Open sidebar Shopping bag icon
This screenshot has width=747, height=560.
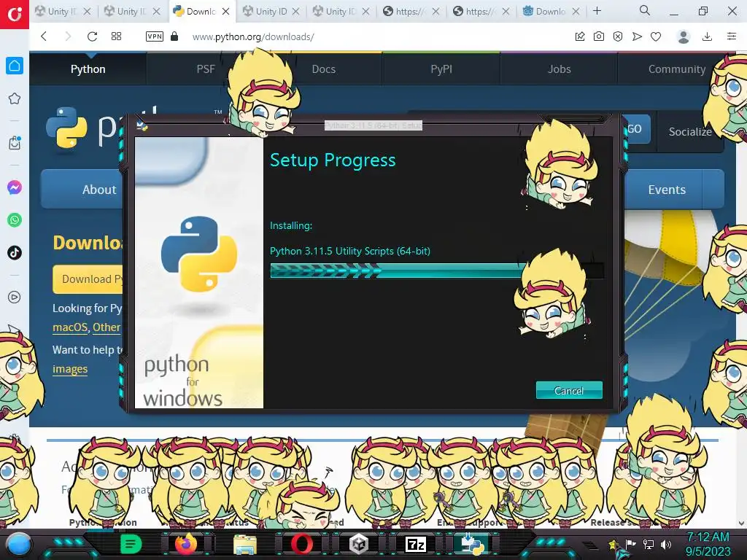click(15, 142)
